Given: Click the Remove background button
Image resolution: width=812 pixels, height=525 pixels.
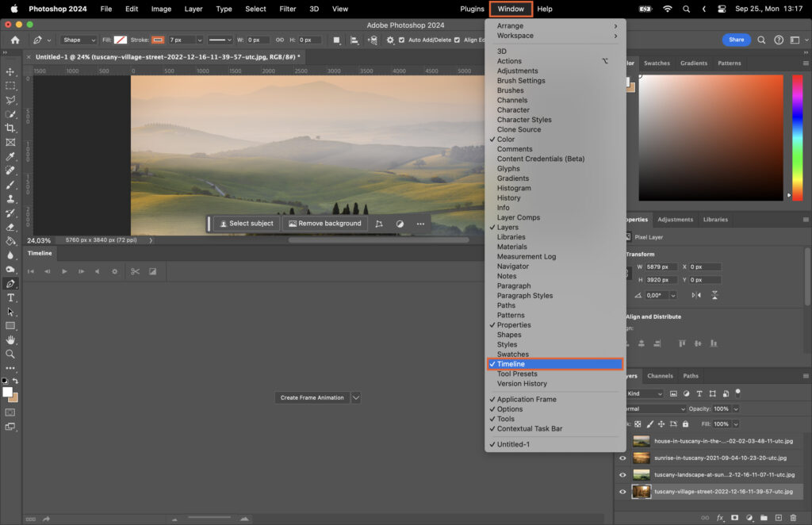Looking at the screenshot, I should (325, 224).
